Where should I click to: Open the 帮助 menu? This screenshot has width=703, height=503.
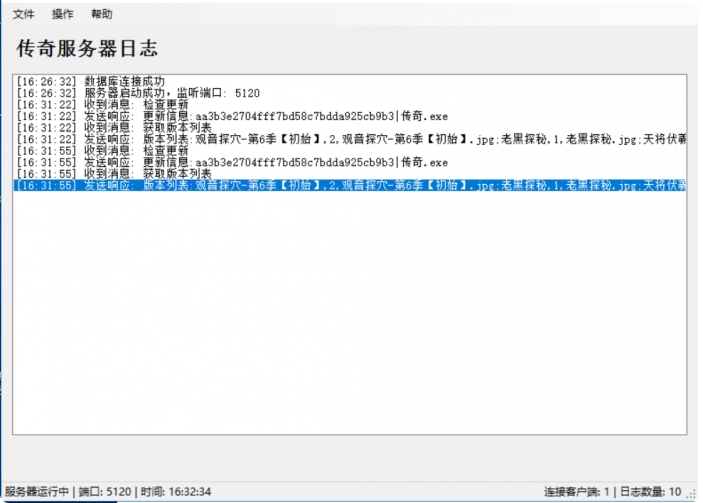(x=101, y=15)
